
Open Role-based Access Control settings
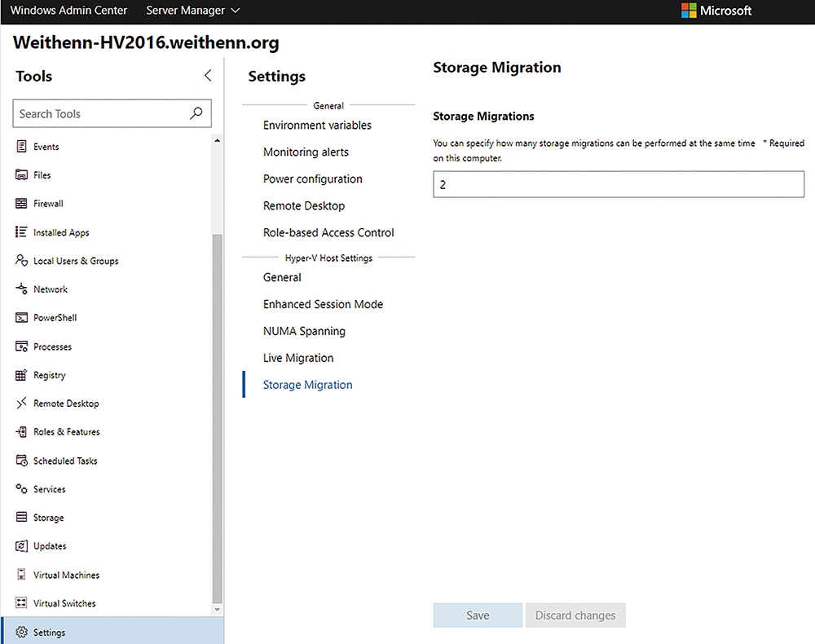point(328,233)
